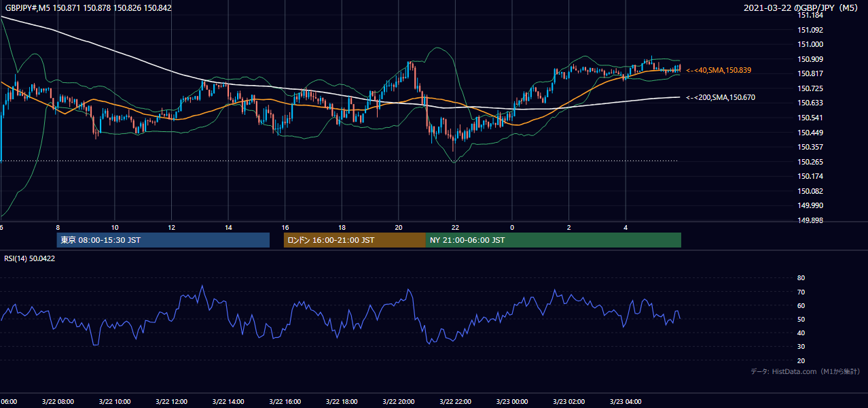Viewport: 868px width, 408px height.
Task: Select the 200 SMA 150.670 label
Action: pyautogui.click(x=721, y=97)
